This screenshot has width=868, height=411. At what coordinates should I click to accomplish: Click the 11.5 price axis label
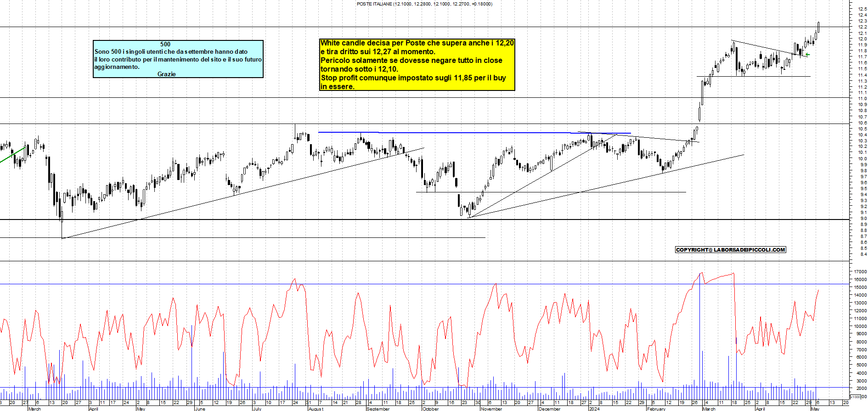862,69
